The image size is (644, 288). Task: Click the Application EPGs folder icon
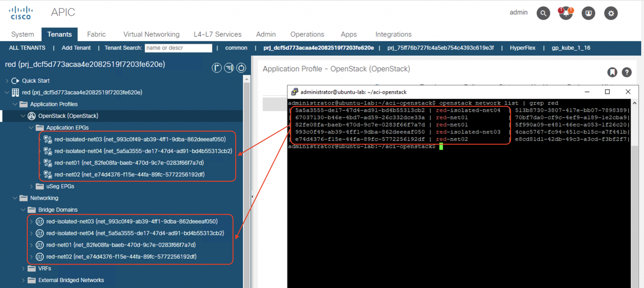coord(40,128)
